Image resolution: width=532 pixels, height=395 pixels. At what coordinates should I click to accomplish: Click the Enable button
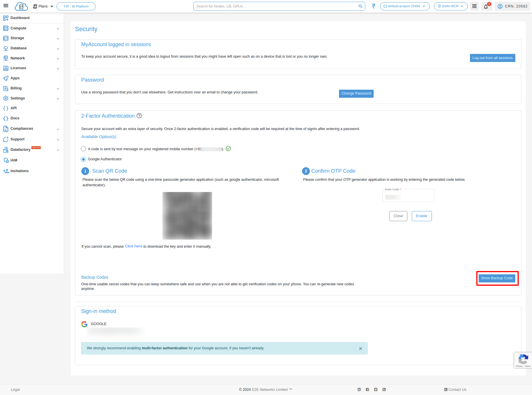[422, 216]
